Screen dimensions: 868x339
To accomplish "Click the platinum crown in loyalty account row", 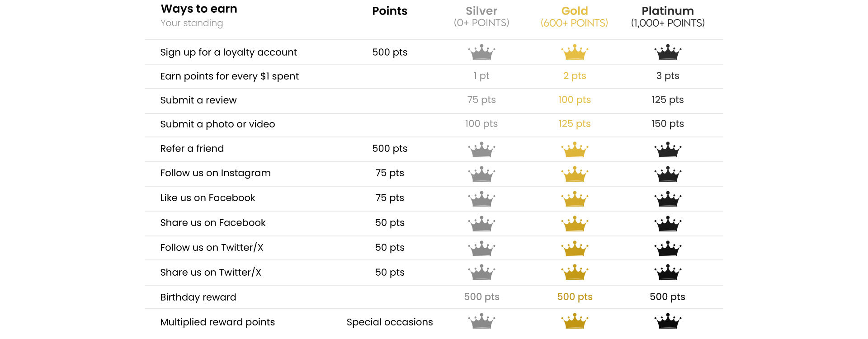I will coord(668,52).
